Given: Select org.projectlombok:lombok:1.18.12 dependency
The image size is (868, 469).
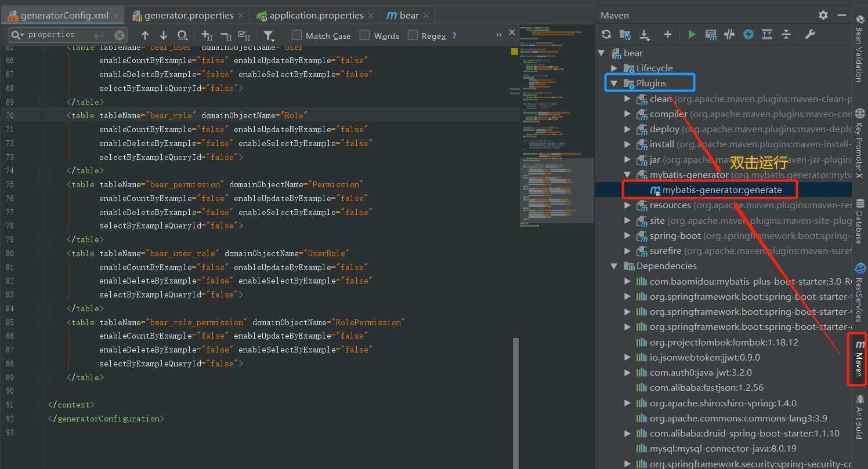Looking at the screenshot, I should [723, 342].
